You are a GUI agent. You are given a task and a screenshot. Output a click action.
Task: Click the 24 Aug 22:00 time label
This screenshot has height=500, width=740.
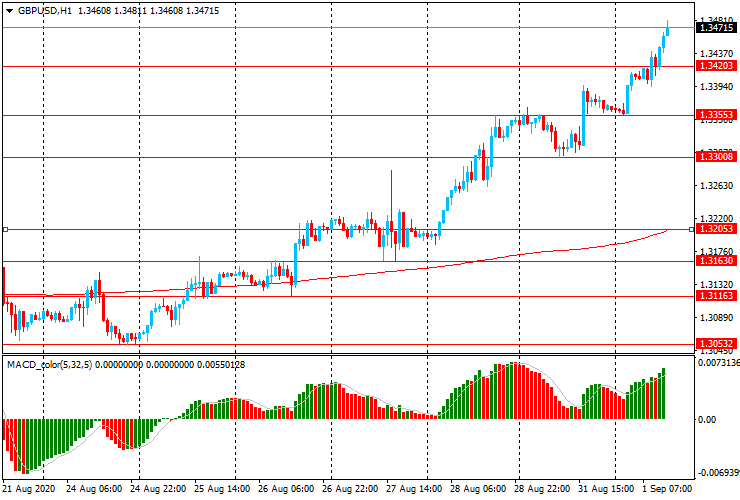coord(158,488)
